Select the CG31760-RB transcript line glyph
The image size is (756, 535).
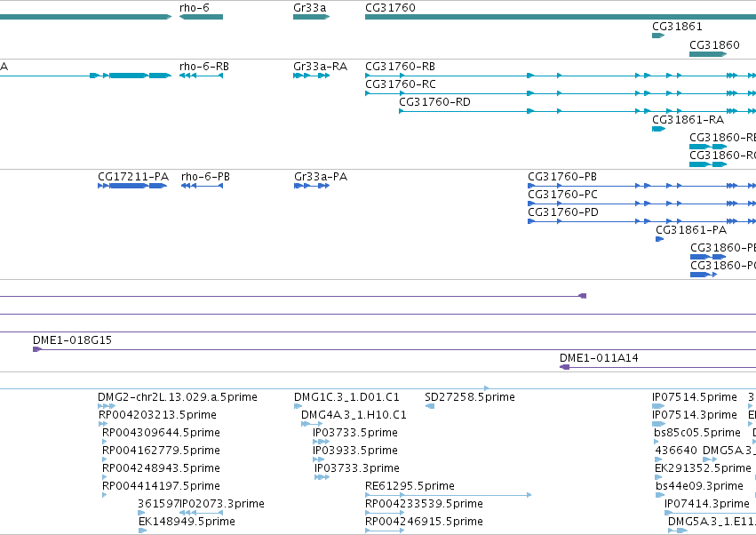[x=561, y=76]
